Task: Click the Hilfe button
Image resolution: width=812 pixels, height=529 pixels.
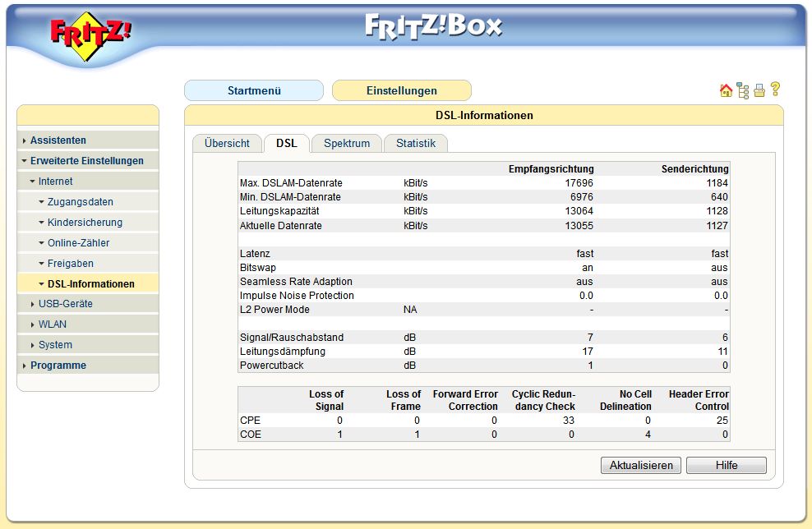Action: pyautogui.click(x=726, y=465)
